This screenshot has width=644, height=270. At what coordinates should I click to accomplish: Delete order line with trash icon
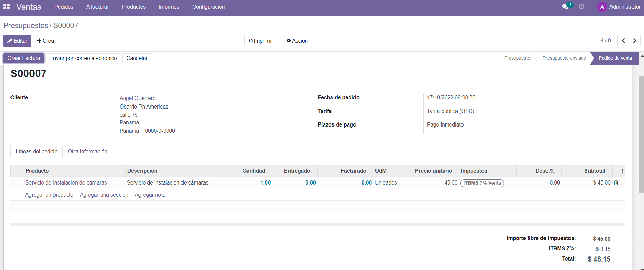coord(616,183)
